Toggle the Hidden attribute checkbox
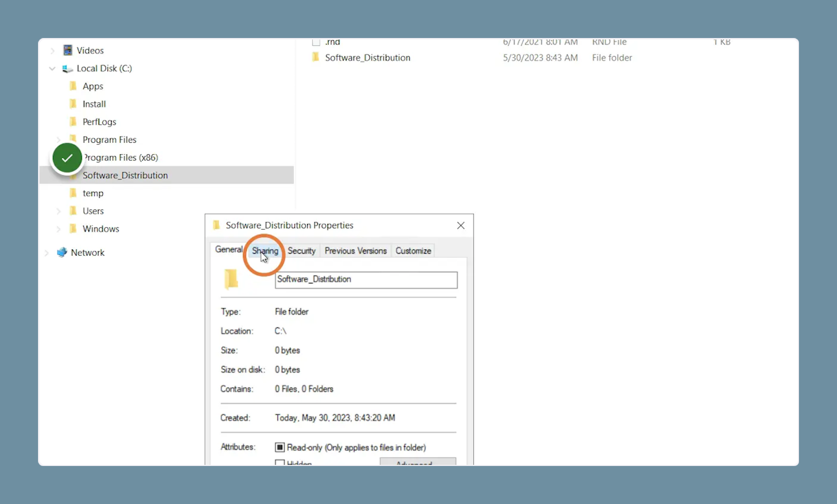 tap(280, 463)
